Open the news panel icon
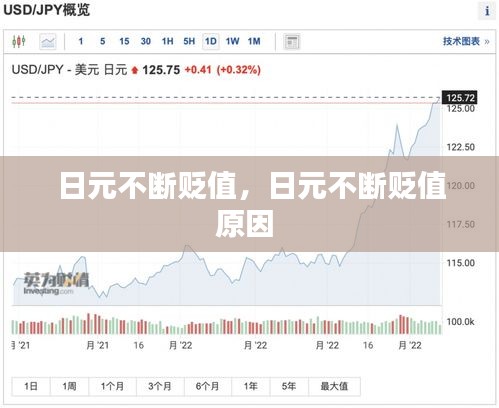The image size is (499, 408). 292,42
